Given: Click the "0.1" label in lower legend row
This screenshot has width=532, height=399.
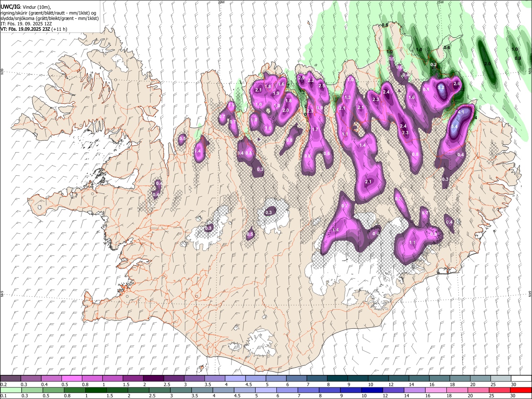Looking at the screenshot, I should 3,396.
